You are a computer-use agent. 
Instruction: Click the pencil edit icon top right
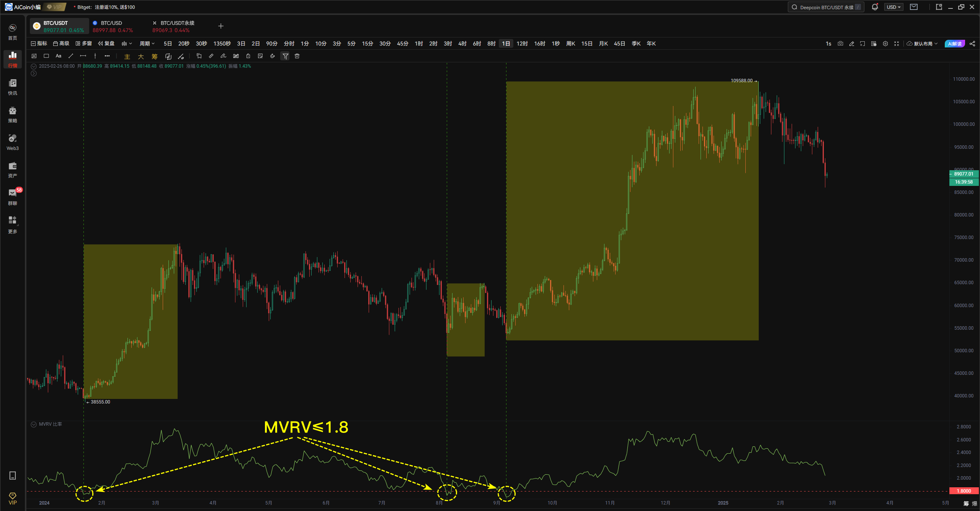click(852, 44)
